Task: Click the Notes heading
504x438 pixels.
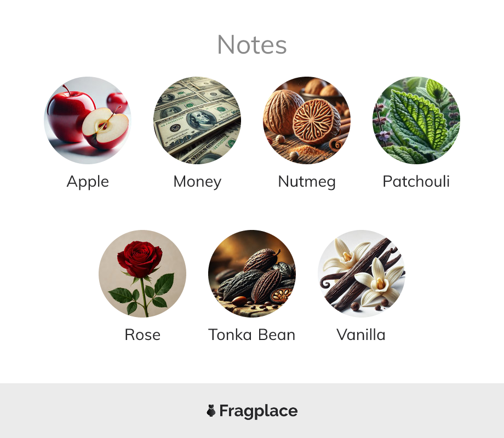Action: [252, 45]
